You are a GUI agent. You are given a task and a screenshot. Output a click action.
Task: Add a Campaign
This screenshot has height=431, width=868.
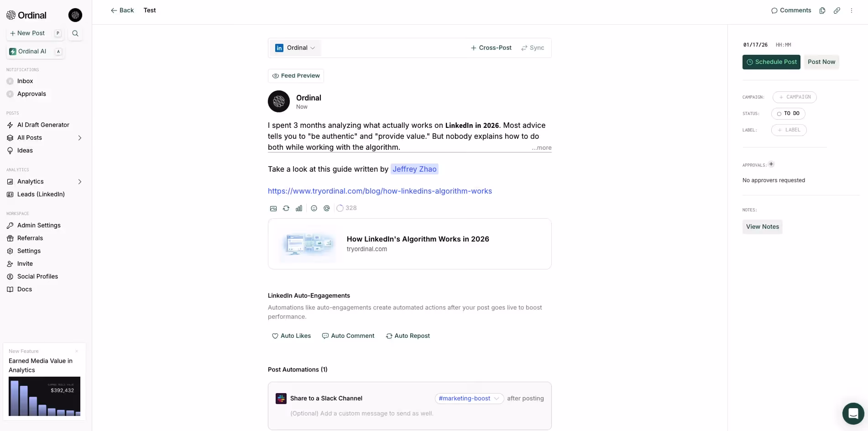click(x=795, y=97)
